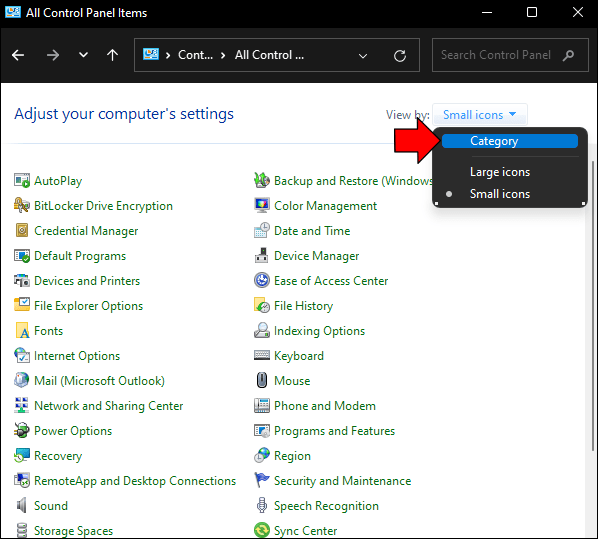Toggle the Small icons View by dropdown
The height and width of the screenshot is (539, 598).
[x=480, y=114]
